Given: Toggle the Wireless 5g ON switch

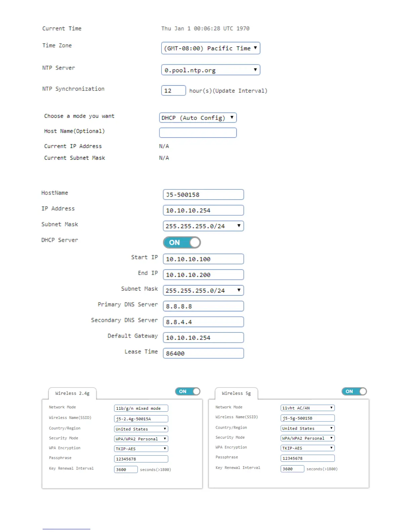Looking at the screenshot, I should (x=354, y=391).
